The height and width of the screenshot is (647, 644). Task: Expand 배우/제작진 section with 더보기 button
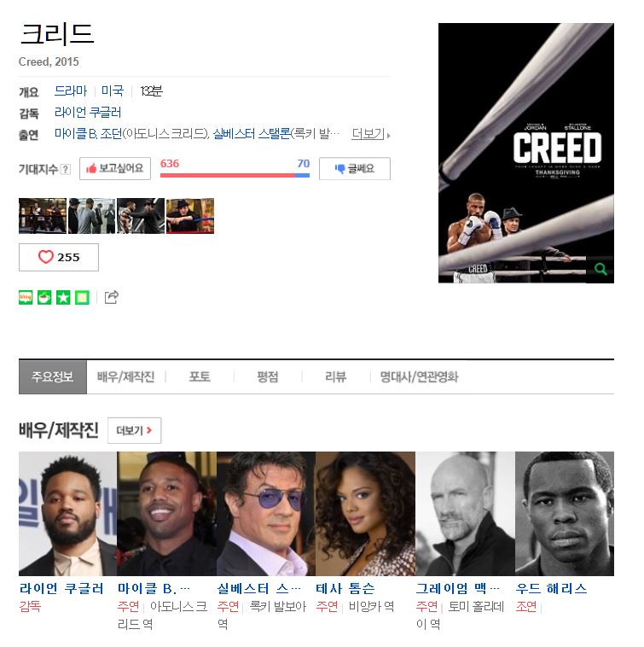[135, 430]
